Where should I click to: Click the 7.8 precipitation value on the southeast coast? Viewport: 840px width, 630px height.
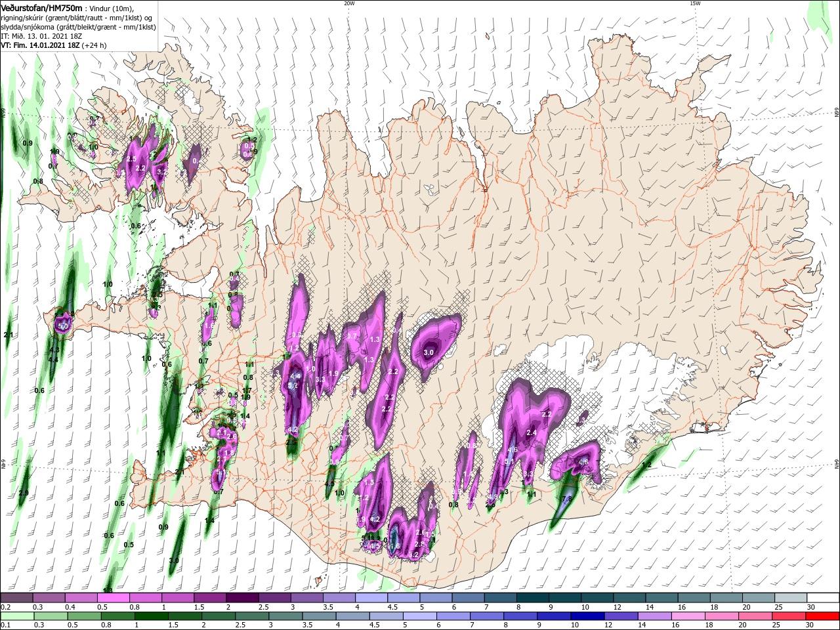tap(568, 499)
